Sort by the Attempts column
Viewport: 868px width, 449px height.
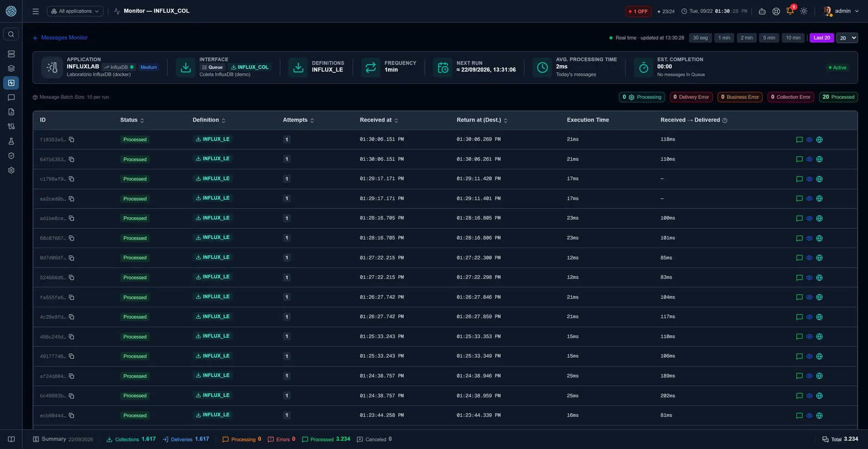298,120
